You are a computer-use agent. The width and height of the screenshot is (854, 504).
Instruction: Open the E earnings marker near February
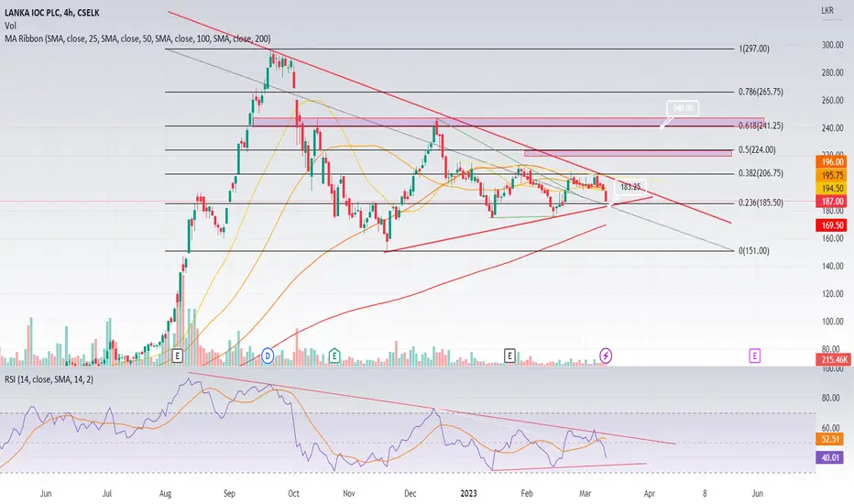pos(509,356)
